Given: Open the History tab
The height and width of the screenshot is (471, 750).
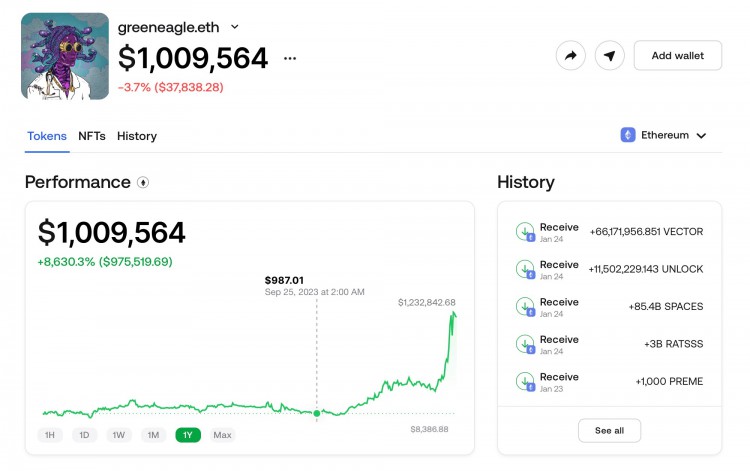Looking at the screenshot, I should tap(137, 136).
